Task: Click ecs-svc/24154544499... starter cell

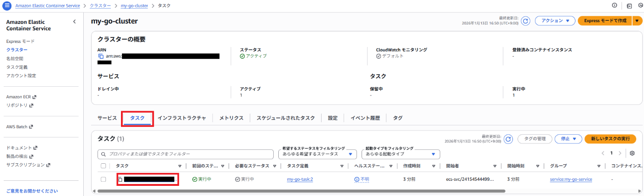Action: point(470,179)
